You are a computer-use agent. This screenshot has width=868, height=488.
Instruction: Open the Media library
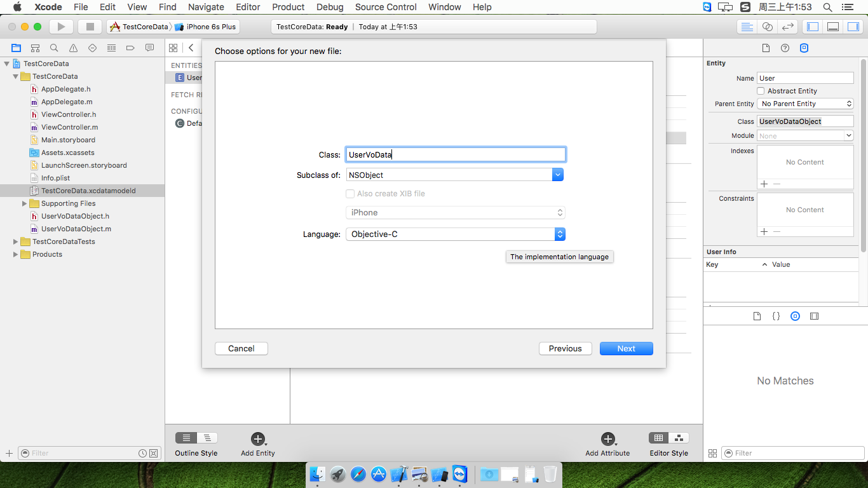click(x=814, y=316)
